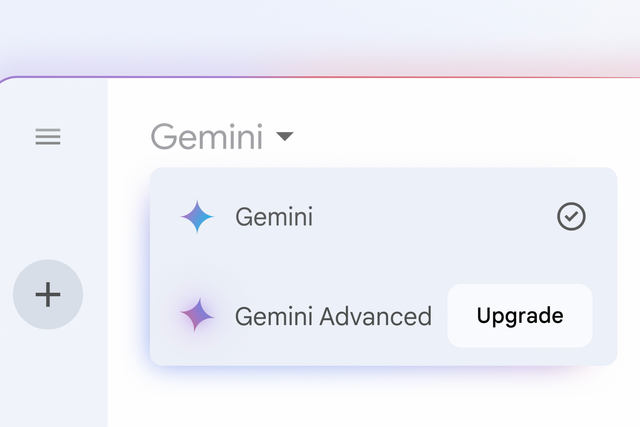The height and width of the screenshot is (427, 640).
Task: Click the desktop background above the window
Action: coord(320,35)
